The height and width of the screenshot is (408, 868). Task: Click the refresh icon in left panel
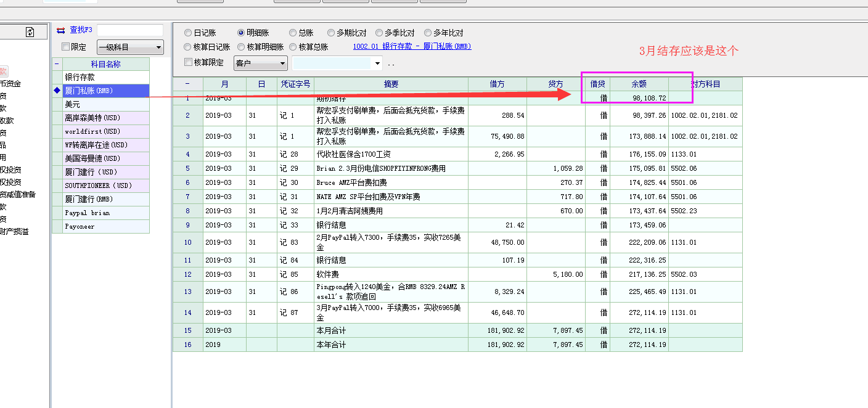(x=30, y=32)
